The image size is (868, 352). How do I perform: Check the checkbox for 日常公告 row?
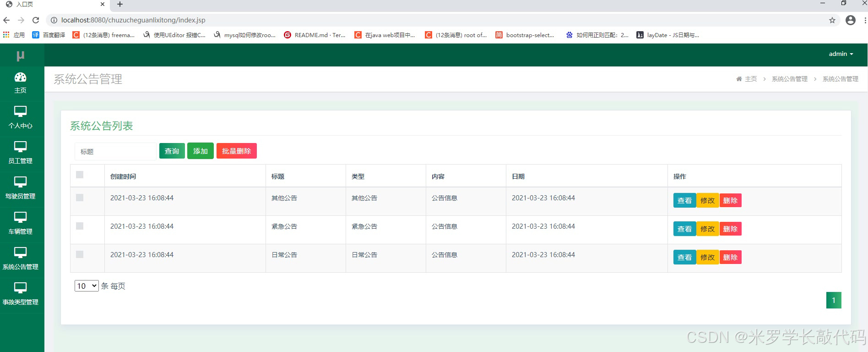80,254
